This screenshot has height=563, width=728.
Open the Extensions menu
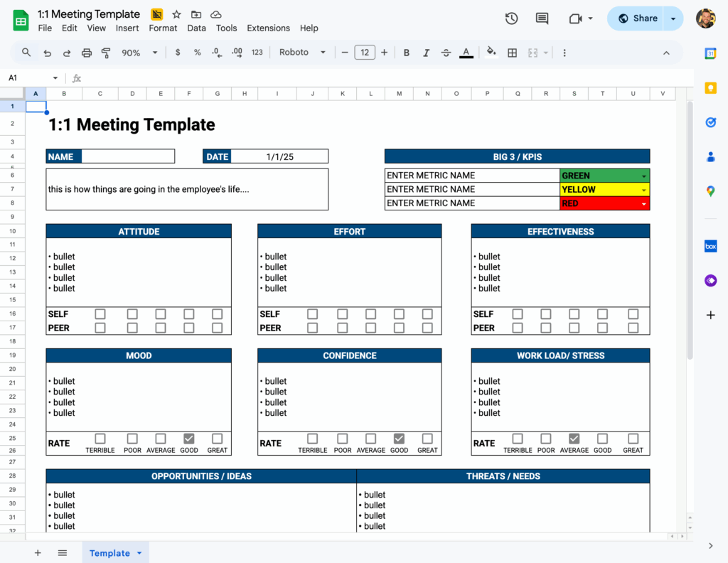tap(268, 28)
